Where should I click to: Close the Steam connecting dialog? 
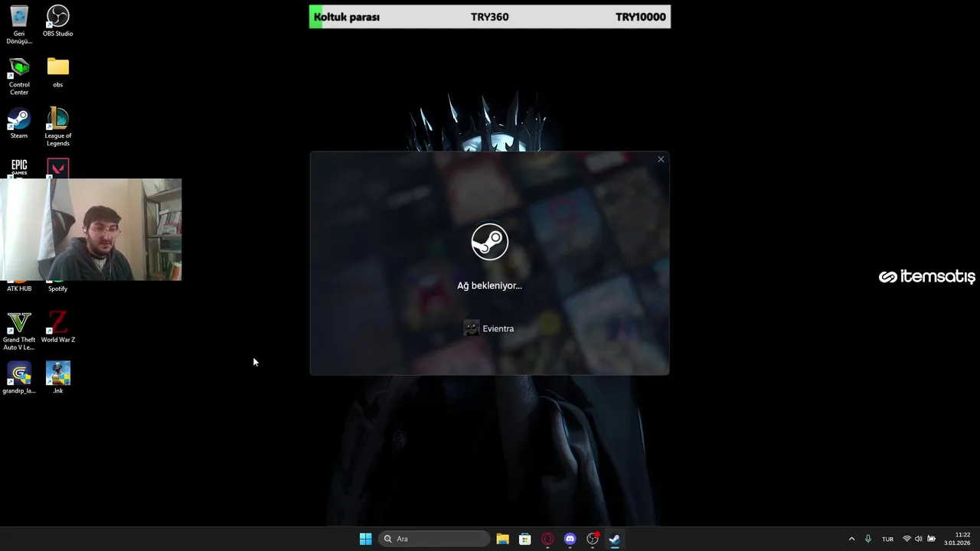(x=661, y=159)
